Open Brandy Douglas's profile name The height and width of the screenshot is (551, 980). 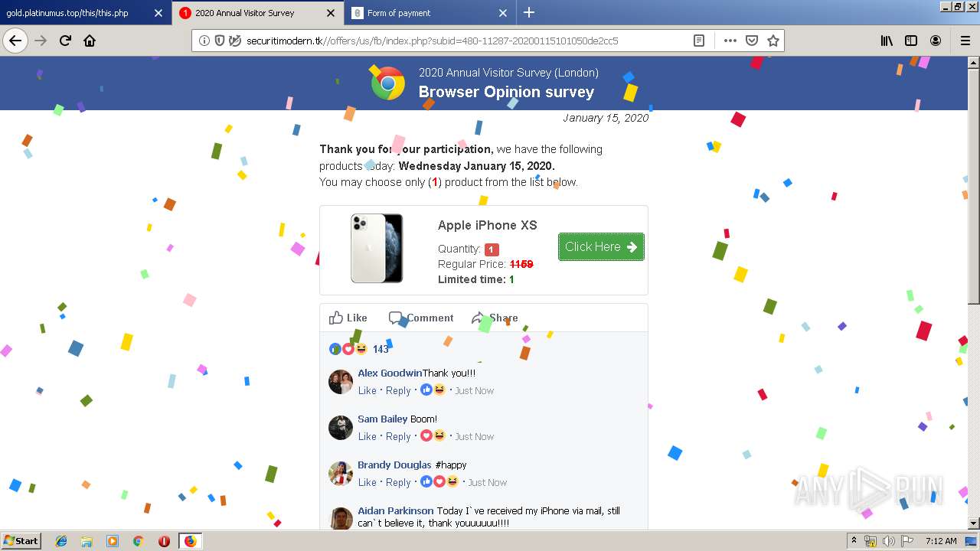pos(394,465)
